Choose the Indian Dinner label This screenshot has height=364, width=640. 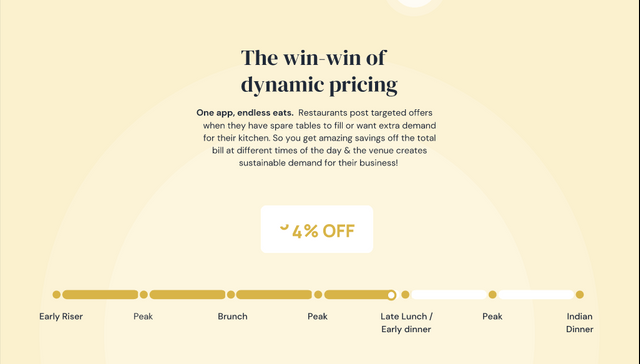click(x=580, y=323)
